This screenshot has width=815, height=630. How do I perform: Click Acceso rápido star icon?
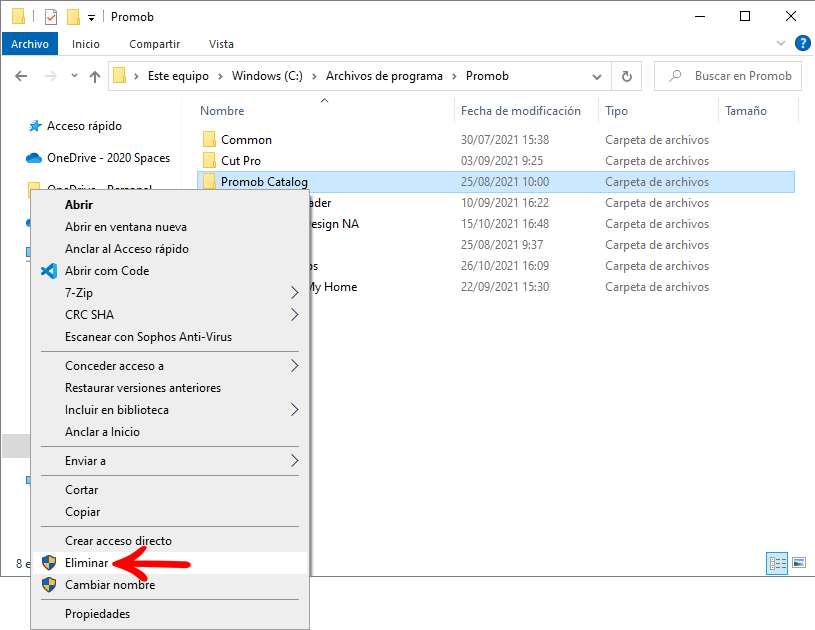click(34, 126)
